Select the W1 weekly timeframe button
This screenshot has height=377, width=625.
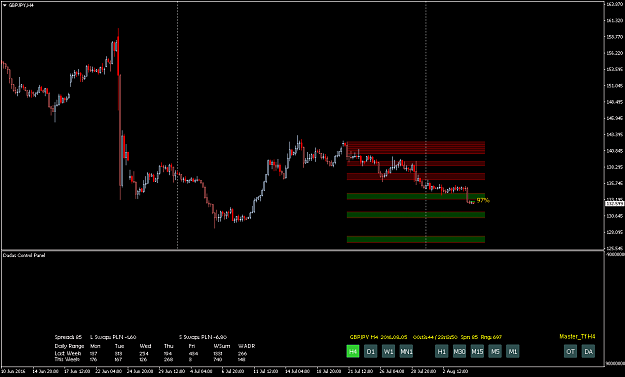pyautogui.click(x=388, y=351)
